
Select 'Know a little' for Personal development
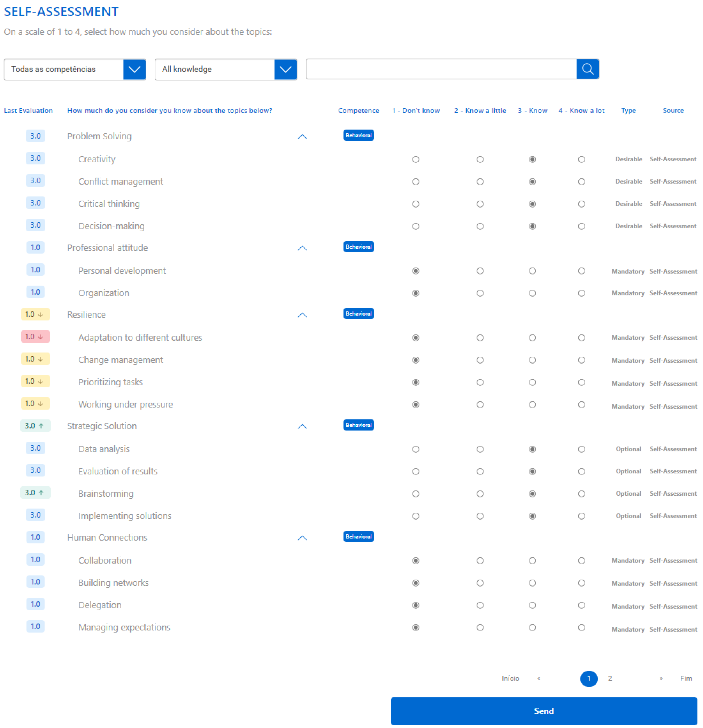[x=480, y=271]
